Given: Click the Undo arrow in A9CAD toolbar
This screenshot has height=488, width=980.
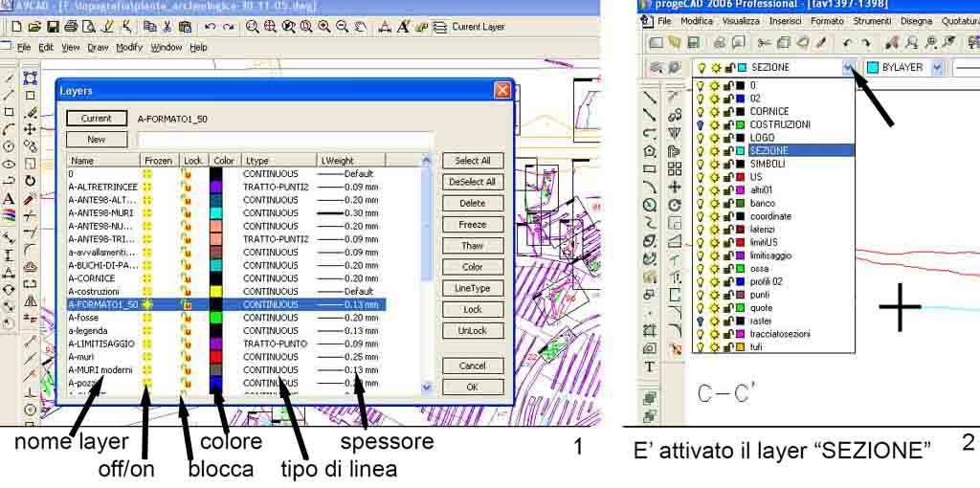Looking at the screenshot, I should pos(210,27).
